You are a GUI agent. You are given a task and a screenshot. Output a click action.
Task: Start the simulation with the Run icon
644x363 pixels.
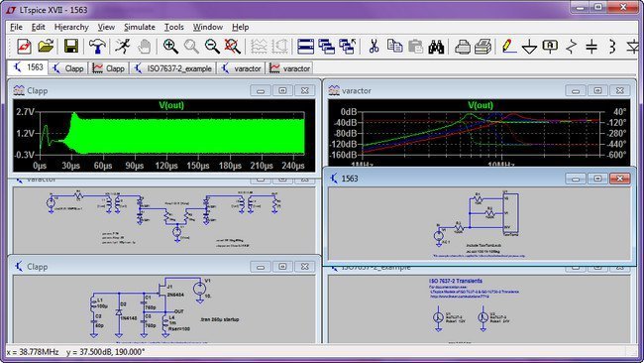pos(122,46)
